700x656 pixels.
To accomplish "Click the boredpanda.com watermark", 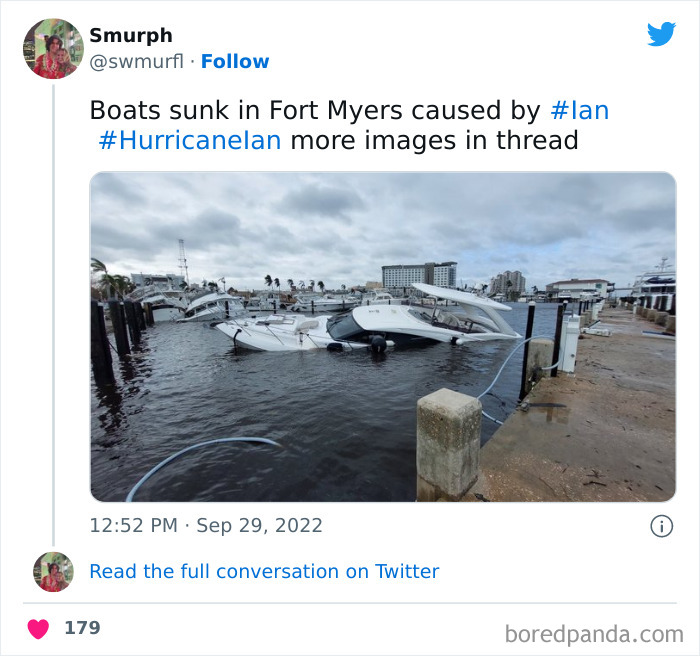I will pyautogui.click(x=594, y=634).
